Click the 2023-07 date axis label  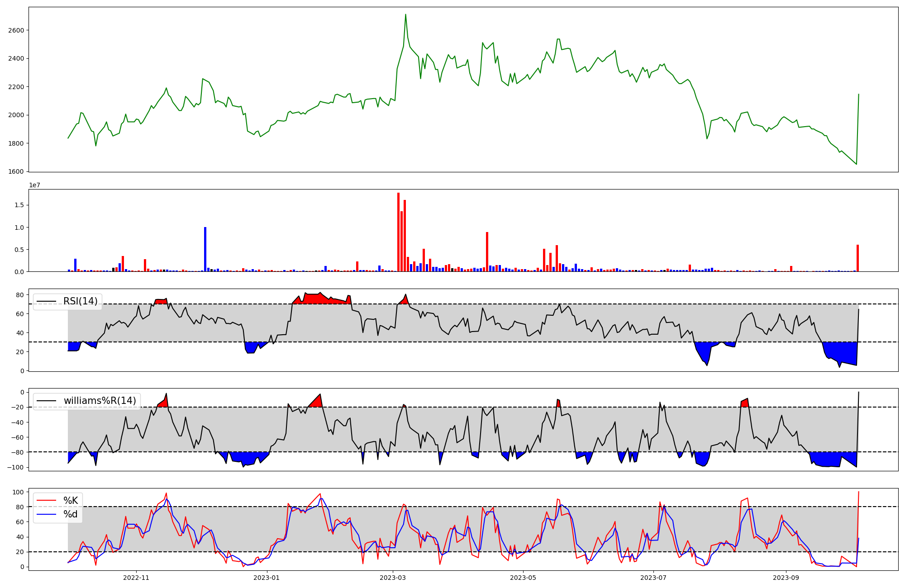pyautogui.click(x=654, y=578)
